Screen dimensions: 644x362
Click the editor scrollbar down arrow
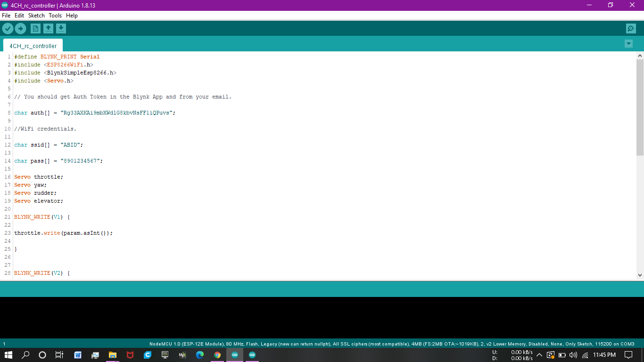[x=640, y=275]
